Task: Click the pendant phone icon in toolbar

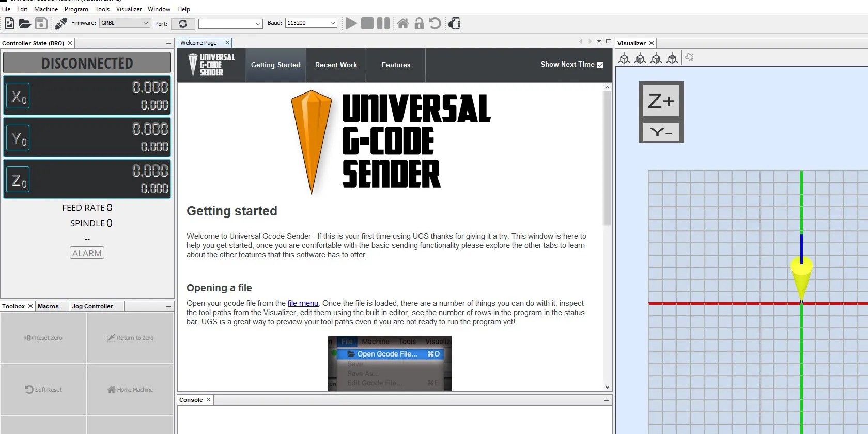Action: (x=455, y=23)
